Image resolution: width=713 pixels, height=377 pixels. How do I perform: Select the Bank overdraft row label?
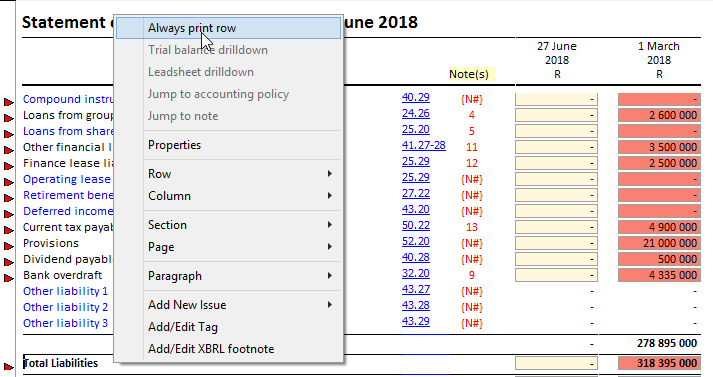(x=63, y=275)
